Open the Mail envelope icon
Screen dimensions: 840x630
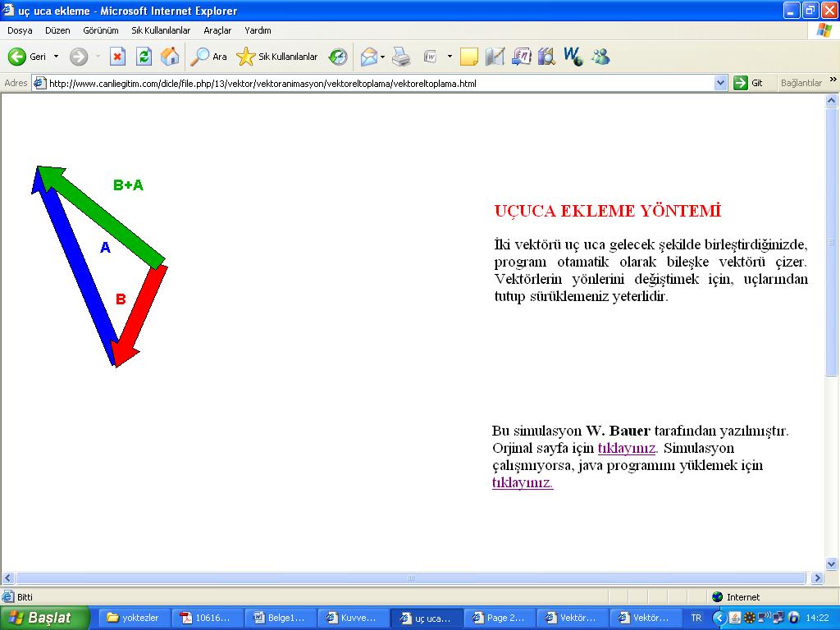[x=368, y=57]
